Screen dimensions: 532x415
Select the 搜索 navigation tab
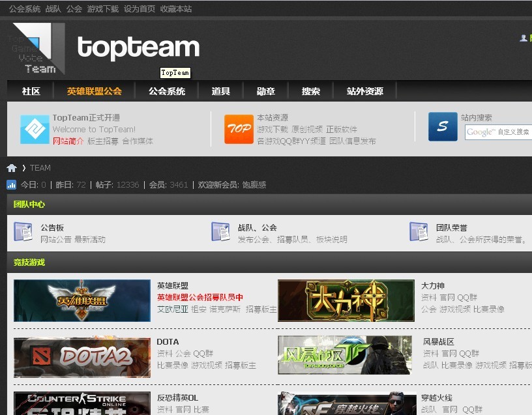[x=311, y=91]
